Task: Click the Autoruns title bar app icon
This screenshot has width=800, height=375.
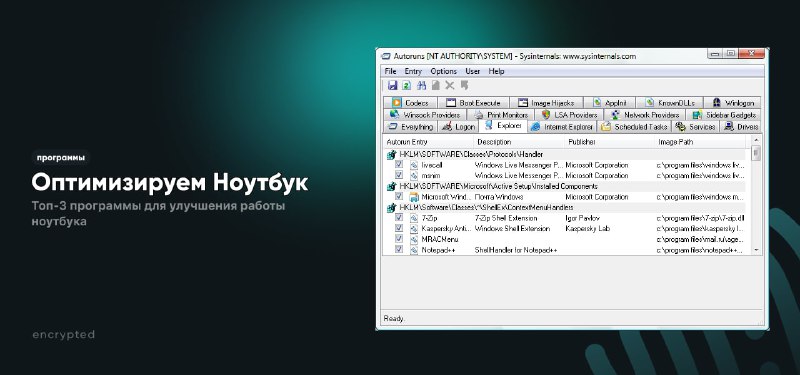Action: click(386, 56)
